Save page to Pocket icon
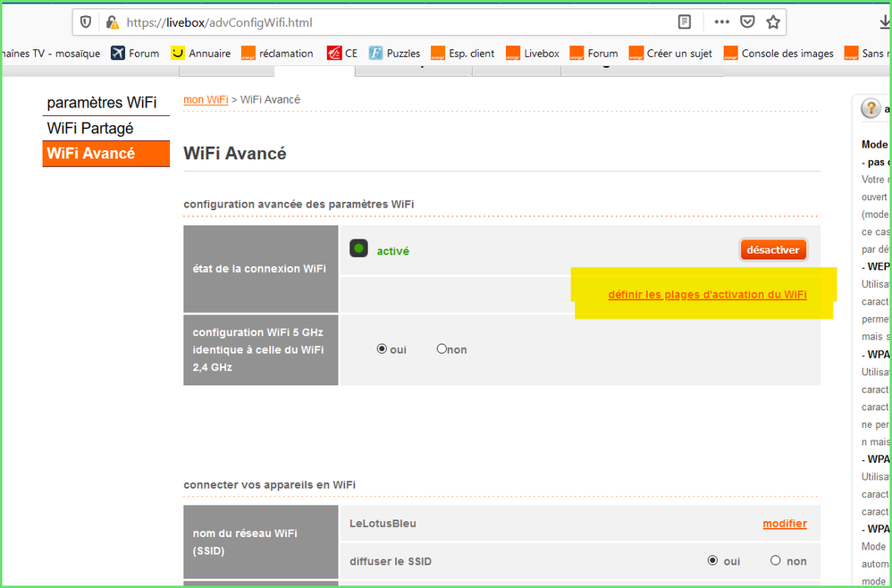This screenshot has width=892, height=588. click(x=747, y=22)
